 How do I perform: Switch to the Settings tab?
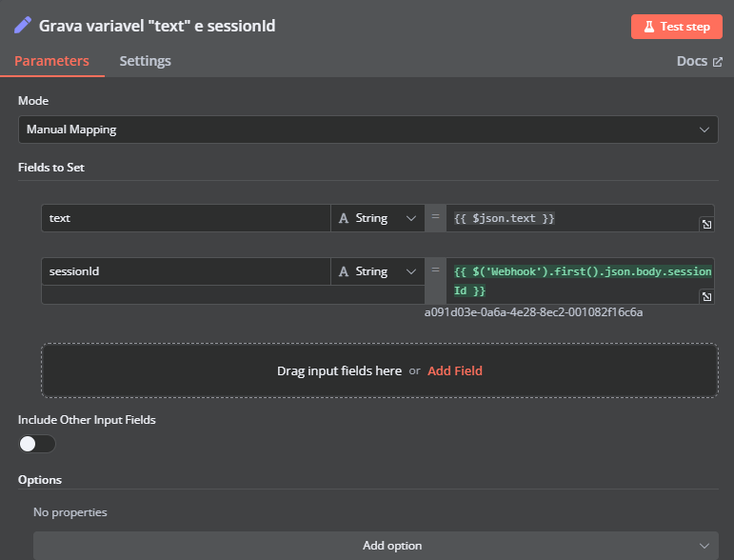point(145,61)
